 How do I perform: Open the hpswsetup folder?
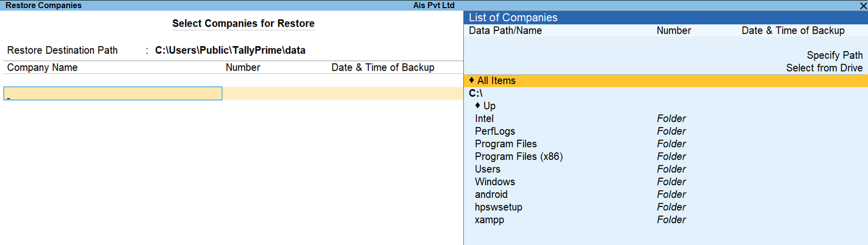point(499,207)
